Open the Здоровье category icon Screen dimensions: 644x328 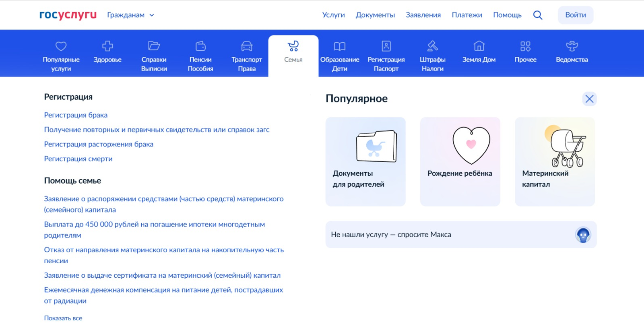107,46
